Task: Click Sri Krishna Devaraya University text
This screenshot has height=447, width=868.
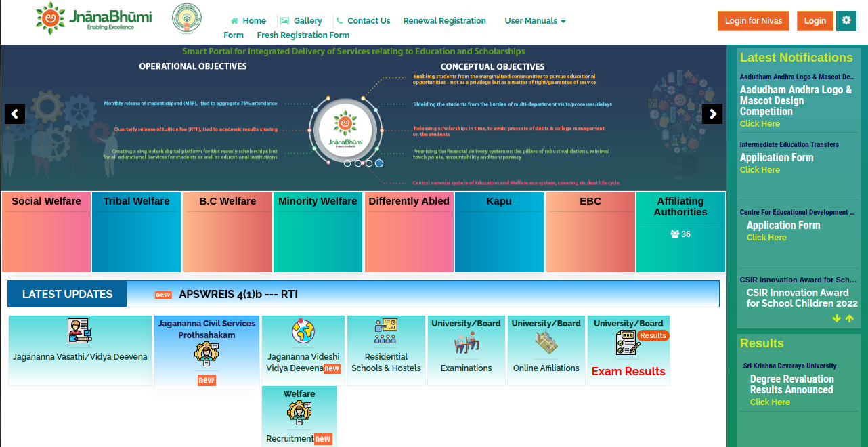Action: pyautogui.click(x=789, y=366)
